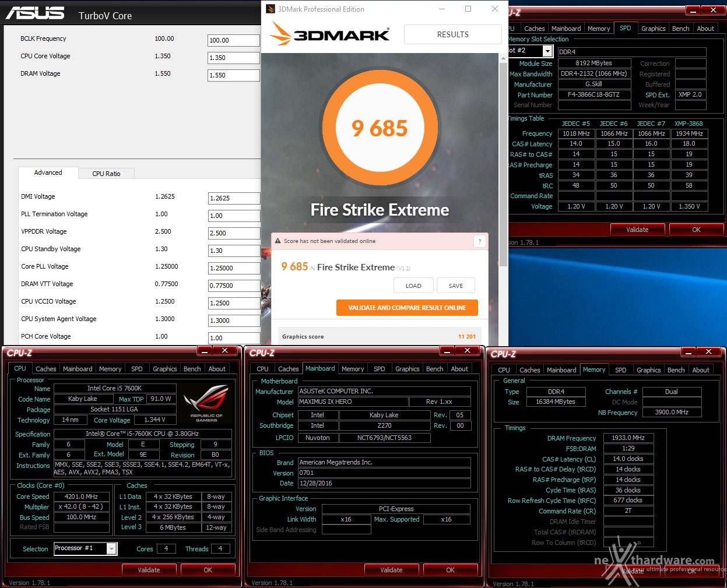Select the Mainboard tab in the CPU-Z SPD window
Image resolution: width=727 pixels, height=588 pixels.
566,29
